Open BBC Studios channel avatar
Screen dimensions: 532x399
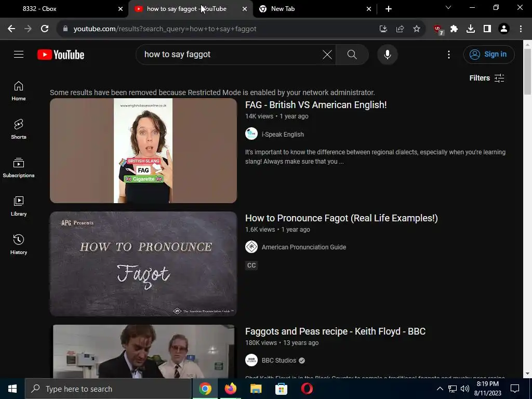(x=251, y=360)
